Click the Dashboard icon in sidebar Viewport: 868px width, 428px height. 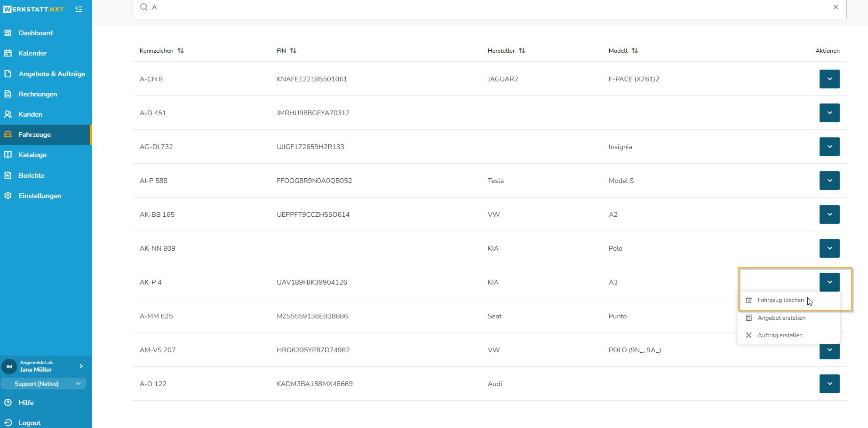pyautogui.click(x=8, y=33)
